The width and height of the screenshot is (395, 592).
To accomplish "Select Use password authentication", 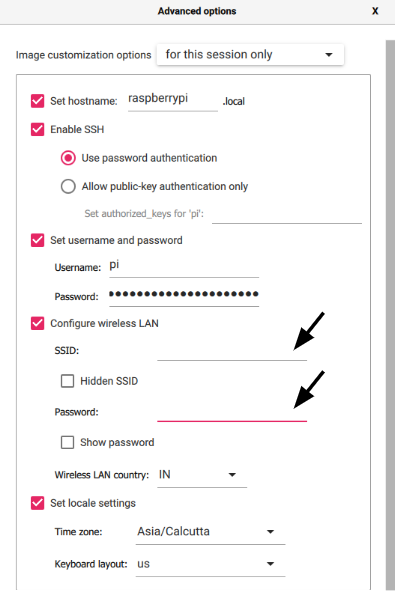I will click(x=68, y=158).
